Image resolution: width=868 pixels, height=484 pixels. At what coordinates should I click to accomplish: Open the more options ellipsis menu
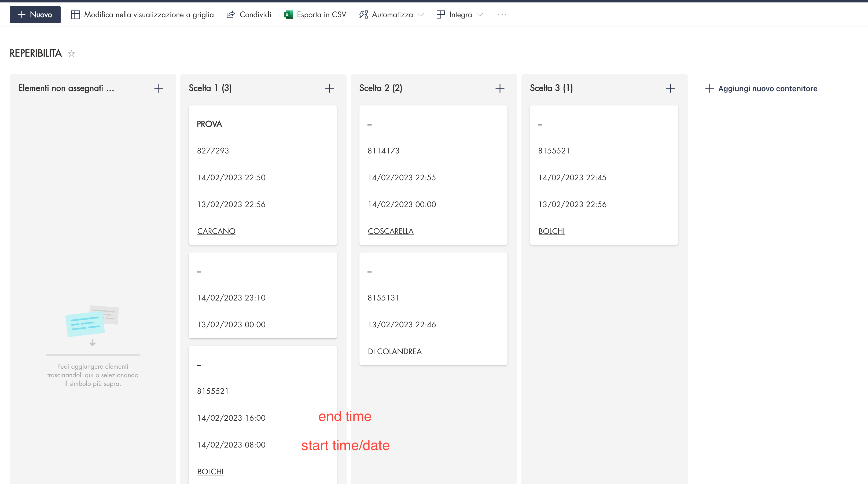(502, 14)
